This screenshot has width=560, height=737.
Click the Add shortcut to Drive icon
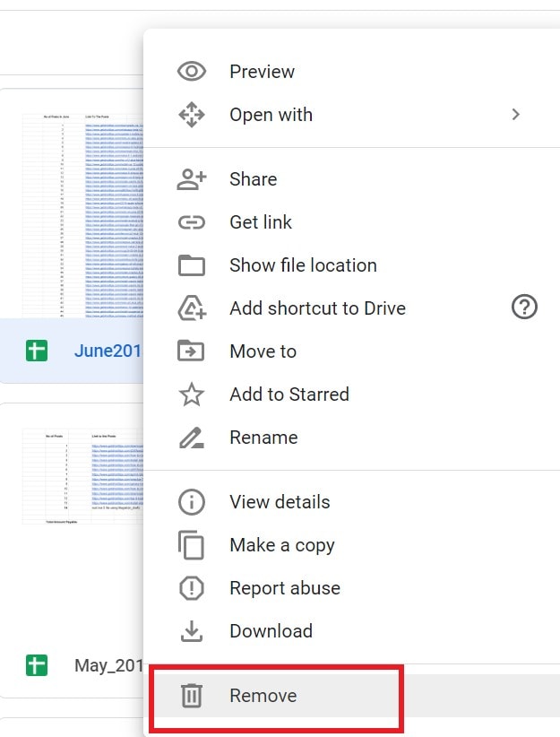[x=192, y=308]
